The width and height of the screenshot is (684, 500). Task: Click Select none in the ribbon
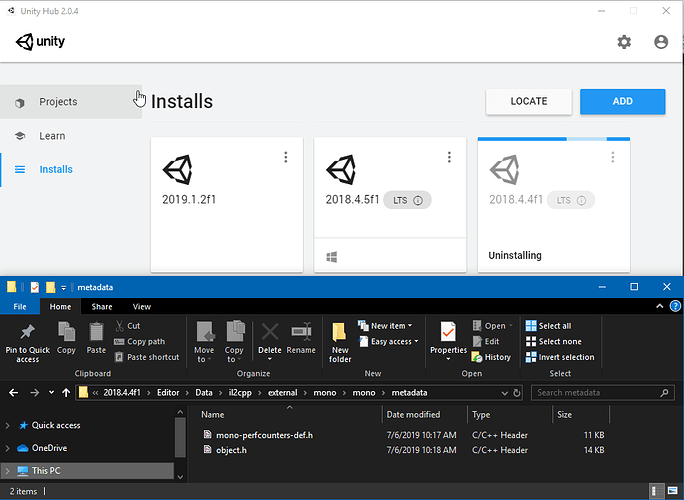pyautogui.click(x=554, y=342)
